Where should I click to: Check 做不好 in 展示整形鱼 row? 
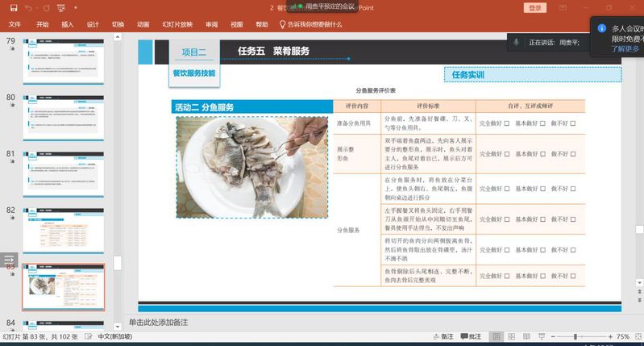(x=573, y=154)
